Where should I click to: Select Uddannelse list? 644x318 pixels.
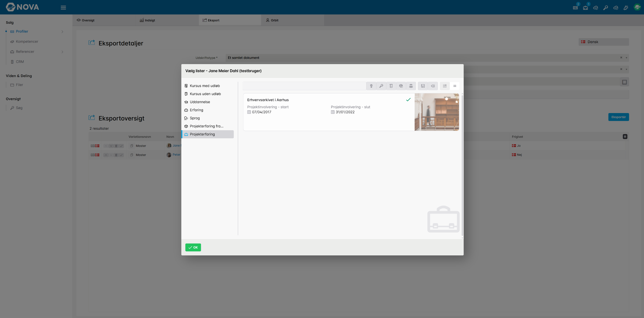point(208,102)
